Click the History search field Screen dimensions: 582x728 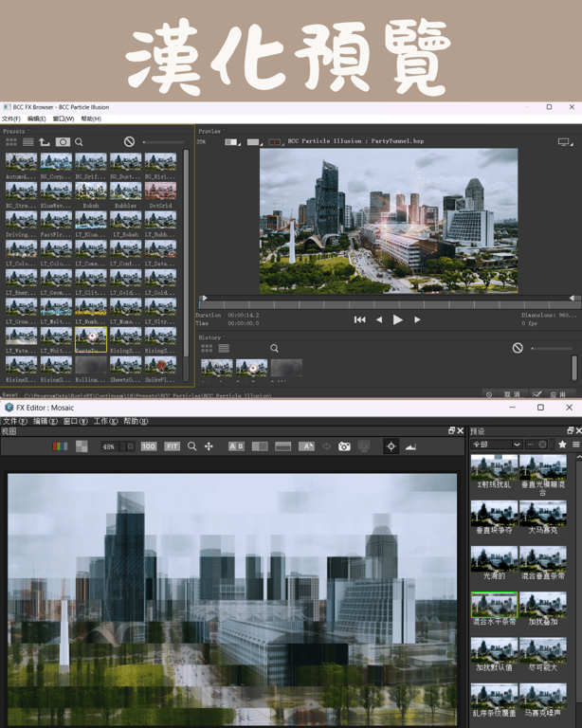[388, 348]
